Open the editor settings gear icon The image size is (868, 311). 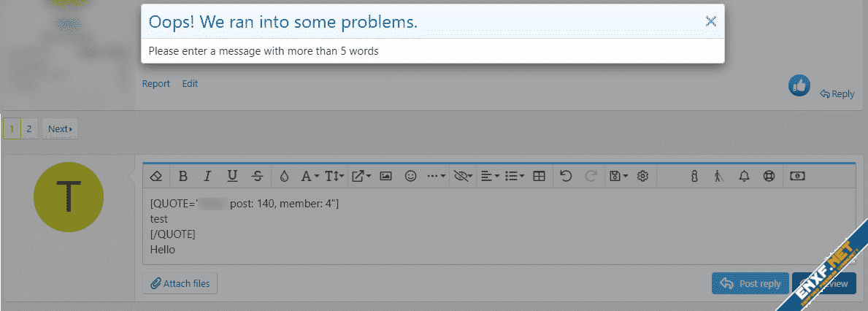click(x=643, y=176)
